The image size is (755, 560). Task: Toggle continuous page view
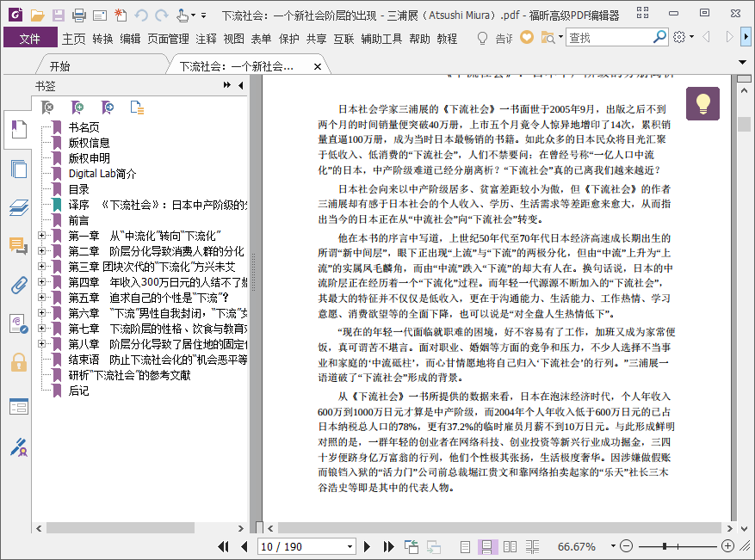486,546
